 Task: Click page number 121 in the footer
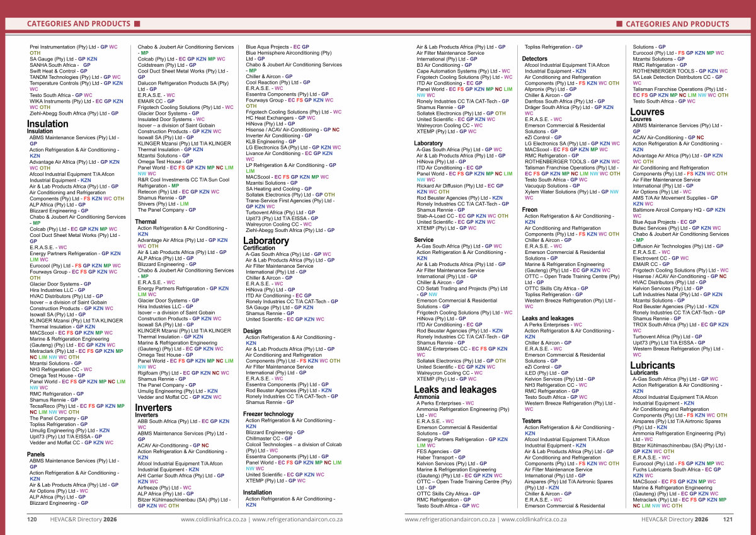pyautogui.click(x=727, y=520)
